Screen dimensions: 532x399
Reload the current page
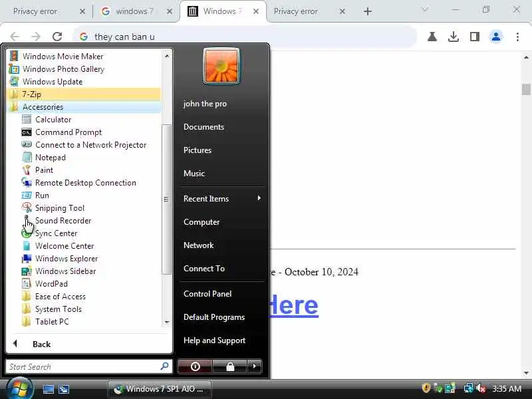[x=57, y=37]
